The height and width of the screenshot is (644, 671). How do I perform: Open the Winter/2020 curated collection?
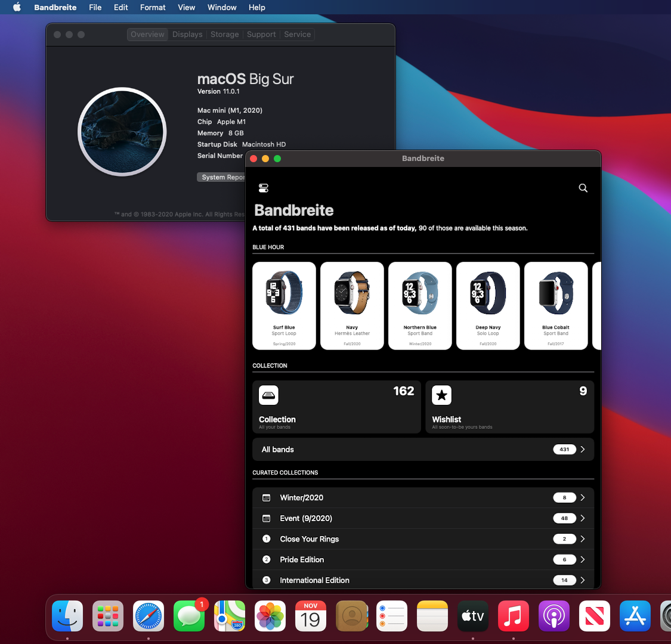[423, 498]
